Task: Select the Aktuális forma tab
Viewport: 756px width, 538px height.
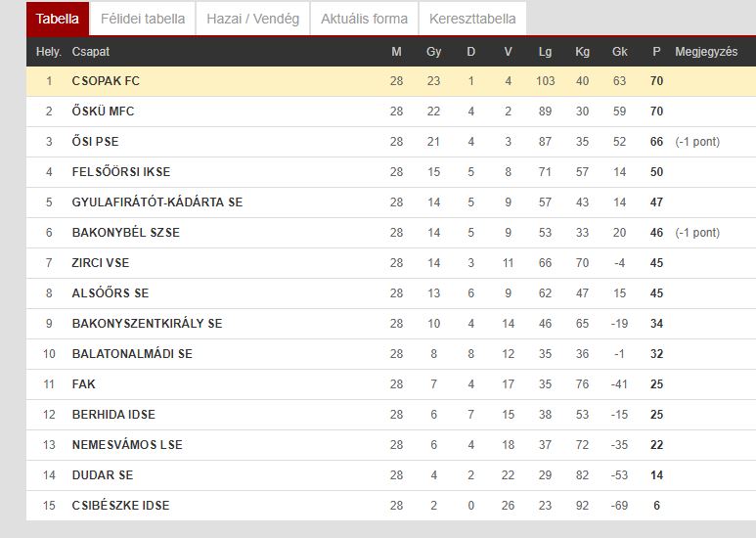Action: click(x=364, y=19)
